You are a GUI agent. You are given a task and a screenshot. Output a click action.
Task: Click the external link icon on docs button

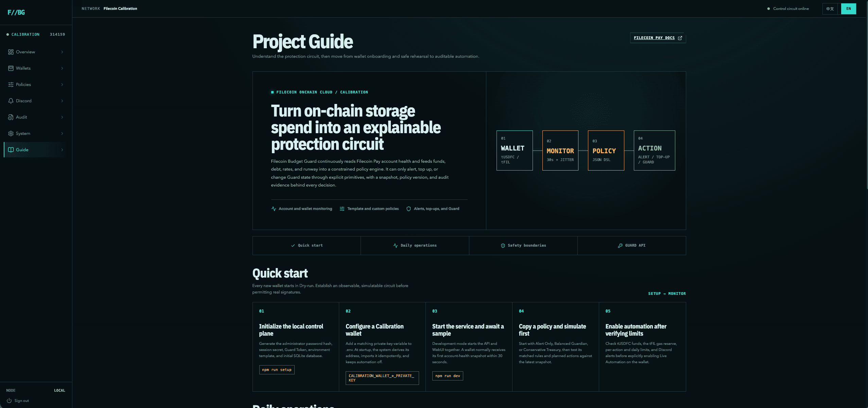coord(680,38)
